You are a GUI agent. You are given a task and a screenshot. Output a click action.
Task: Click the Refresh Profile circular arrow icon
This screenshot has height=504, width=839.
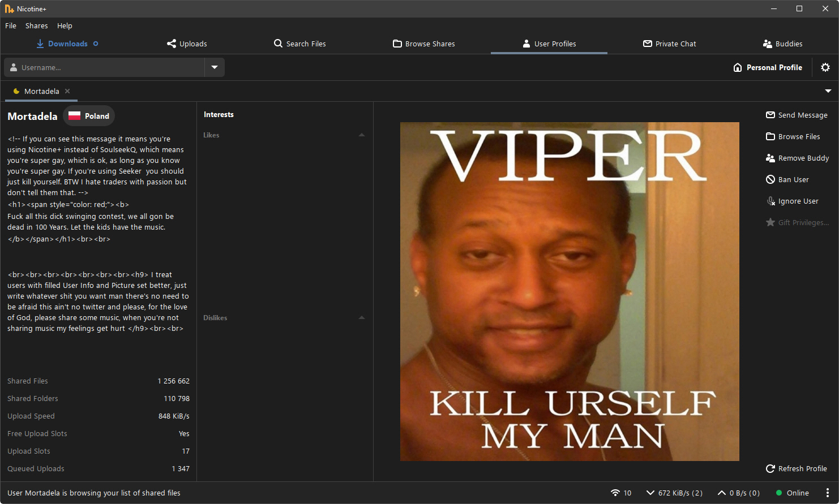coord(770,468)
